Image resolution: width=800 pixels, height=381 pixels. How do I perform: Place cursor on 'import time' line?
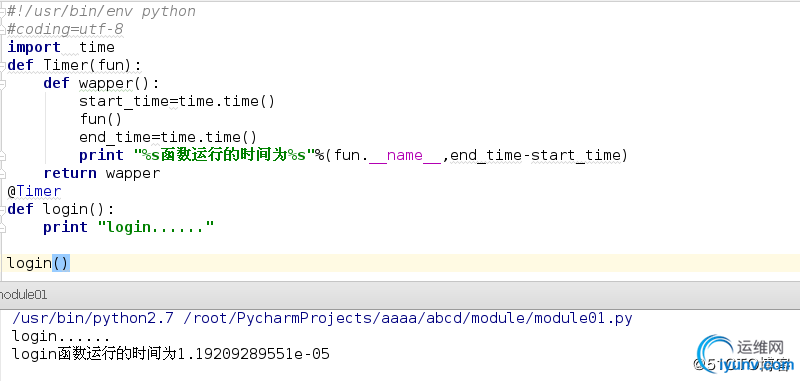61,47
